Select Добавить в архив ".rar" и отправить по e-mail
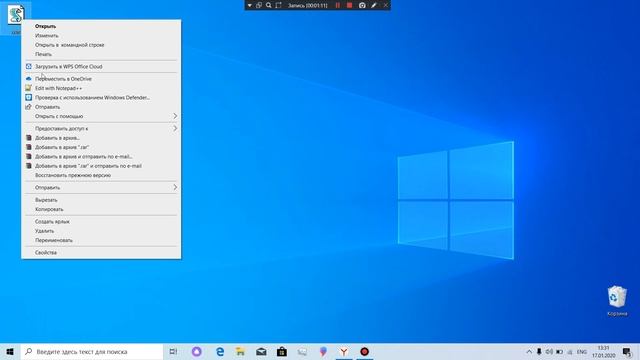This screenshot has height=360, width=640. 101,166
